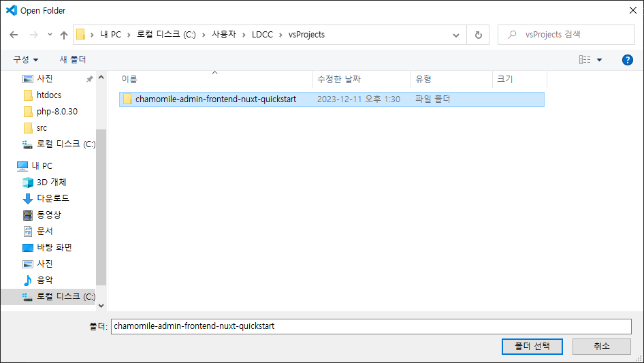Select vsProjects in the address breadcrumb
644x363 pixels.
coord(306,35)
